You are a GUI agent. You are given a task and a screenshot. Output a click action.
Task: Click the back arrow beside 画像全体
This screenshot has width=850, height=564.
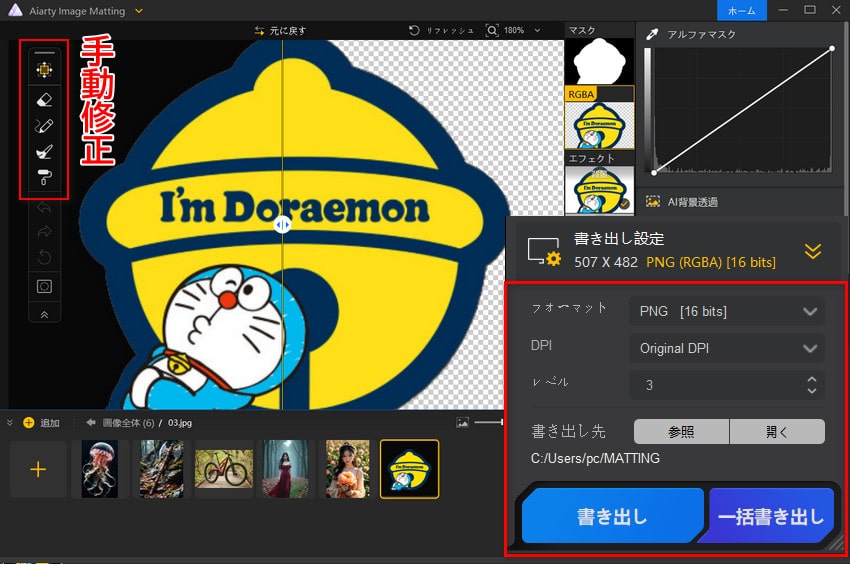tap(91, 422)
